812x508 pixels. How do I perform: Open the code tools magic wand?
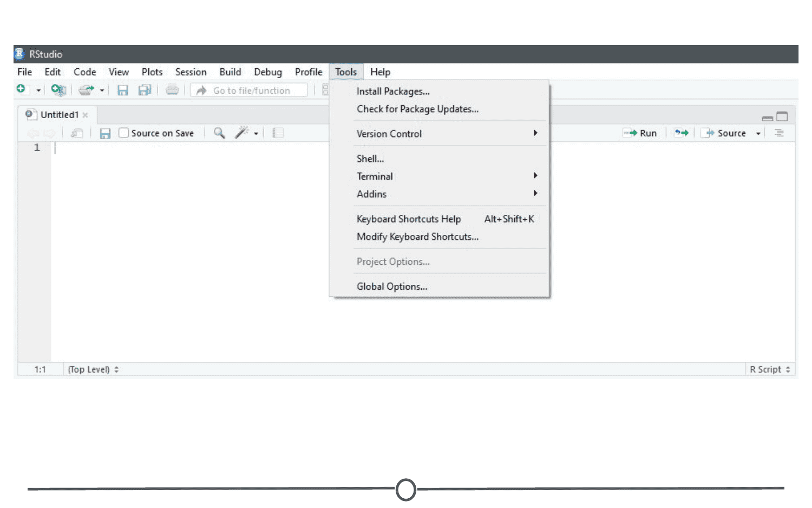(241, 133)
